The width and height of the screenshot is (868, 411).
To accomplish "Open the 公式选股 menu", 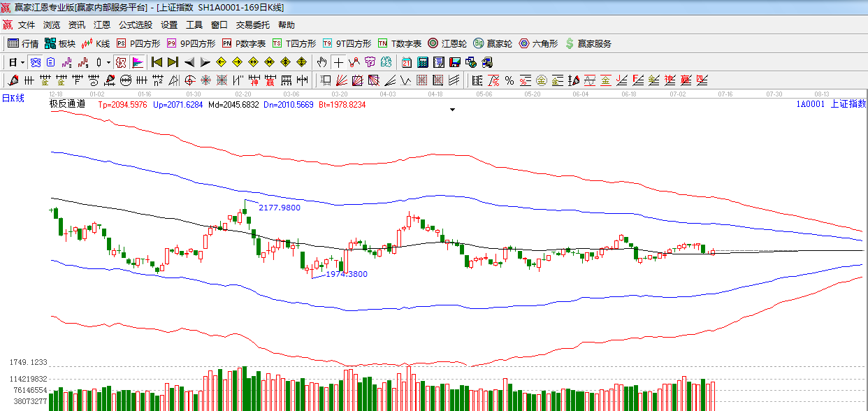I will 135,25.
